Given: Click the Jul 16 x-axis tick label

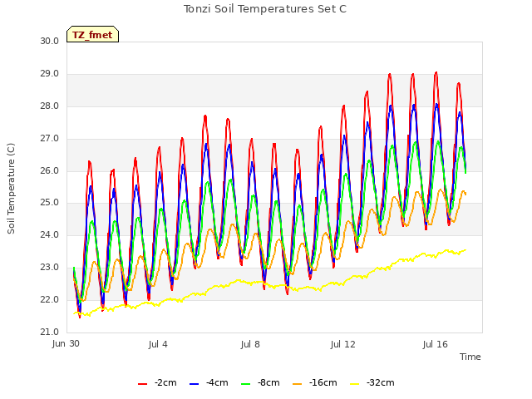Looking at the screenshot, I should [436, 344].
